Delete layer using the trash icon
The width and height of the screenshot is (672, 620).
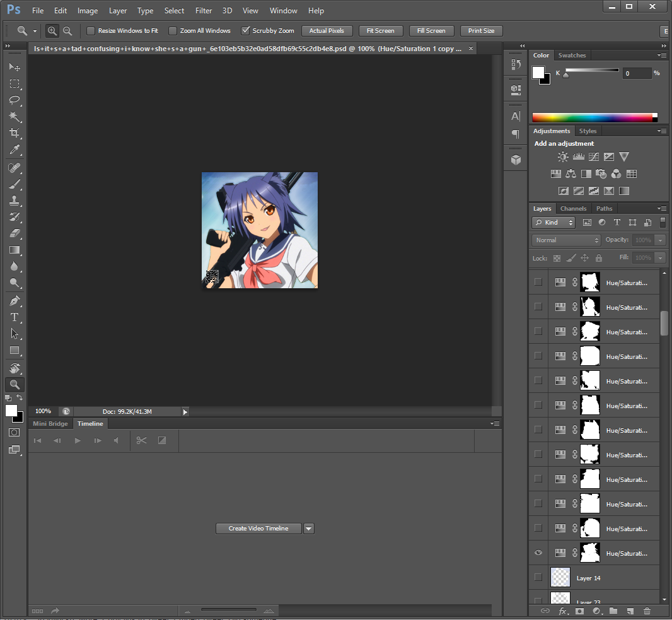point(647,611)
